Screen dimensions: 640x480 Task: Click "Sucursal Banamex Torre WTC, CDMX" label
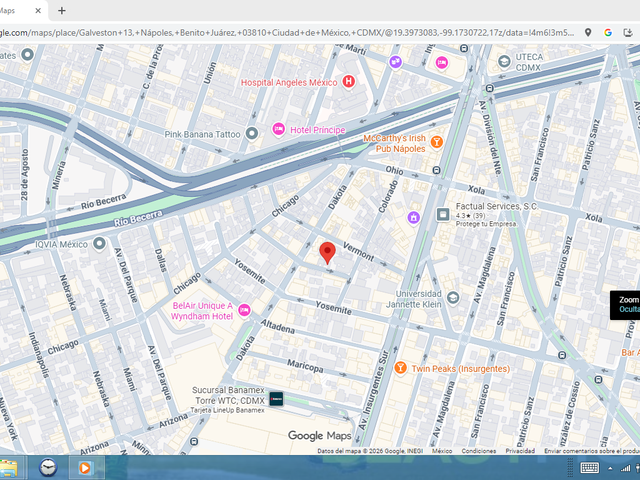click(228, 395)
